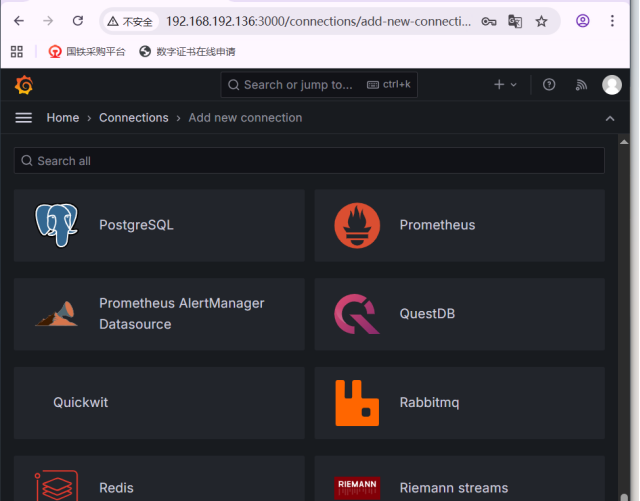The width and height of the screenshot is (640, 501).
Task: Open the help question mark icon
Action: click(549, 85)
